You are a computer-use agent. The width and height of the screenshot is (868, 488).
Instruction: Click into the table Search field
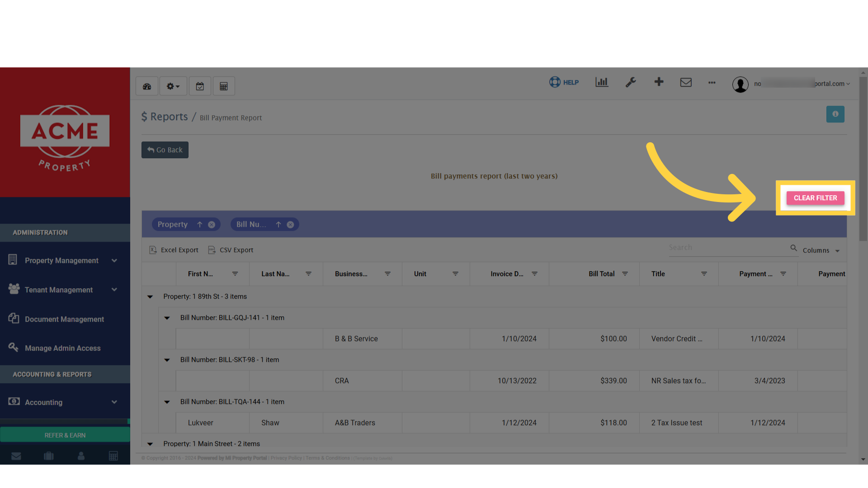coord(728,248)
